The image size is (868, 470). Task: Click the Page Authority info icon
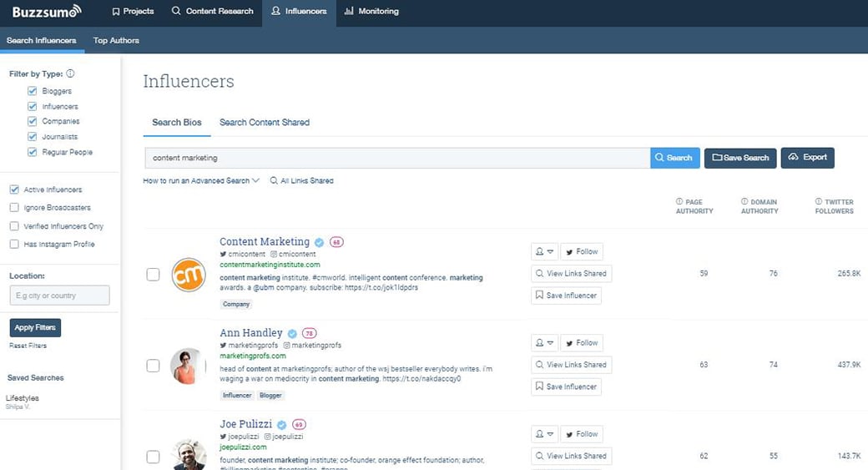679,202
